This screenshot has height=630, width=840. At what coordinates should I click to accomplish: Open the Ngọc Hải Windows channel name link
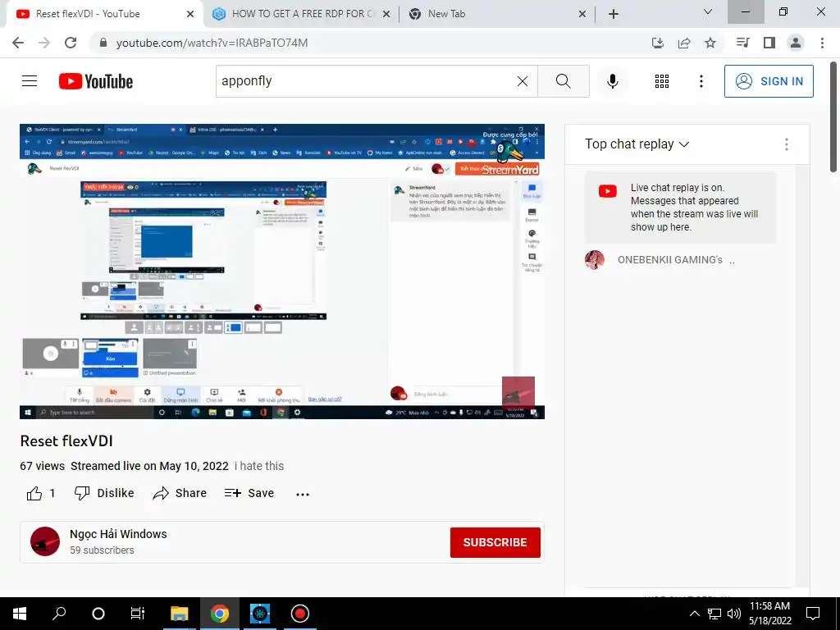pos(118,534)
